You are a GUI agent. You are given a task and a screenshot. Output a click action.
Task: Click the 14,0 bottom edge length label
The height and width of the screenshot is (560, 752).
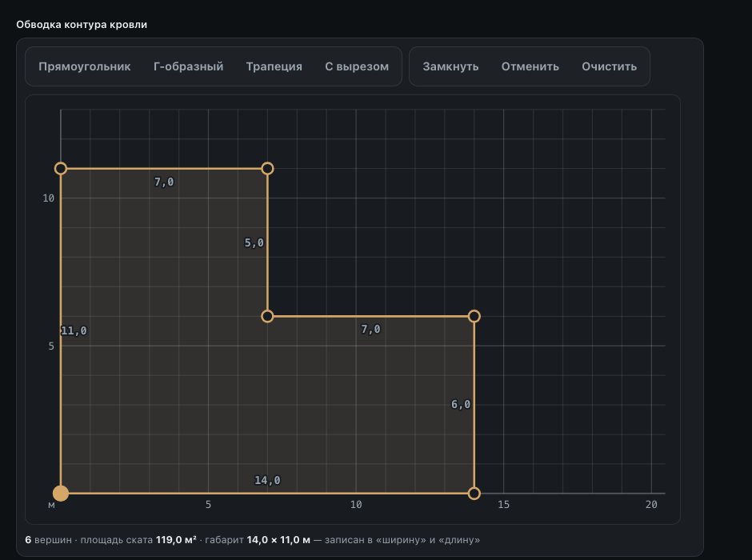(x=267, y=480)
